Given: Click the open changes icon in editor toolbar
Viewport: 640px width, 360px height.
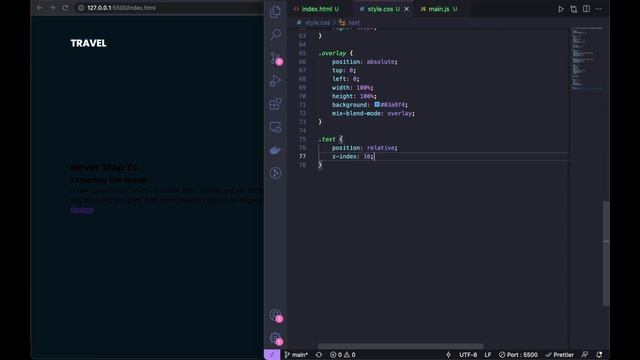Looking at the screenshot, I should [x=573, y=9].
